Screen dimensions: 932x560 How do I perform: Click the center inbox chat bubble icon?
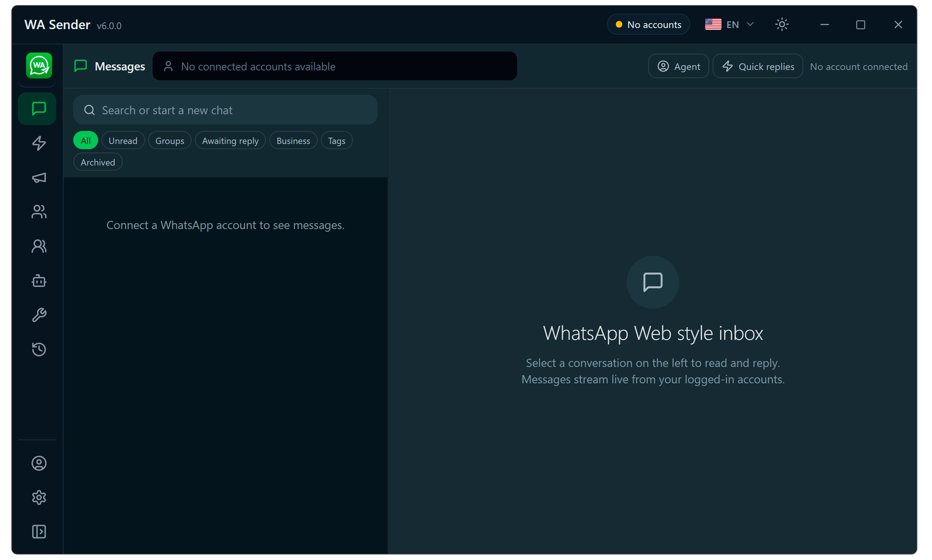[653, 282]
